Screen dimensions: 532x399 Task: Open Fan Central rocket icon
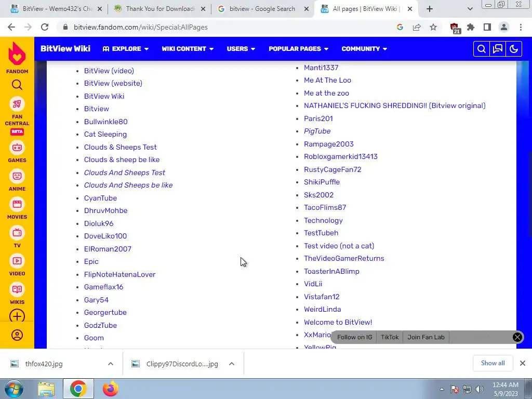[x=17, y=104]
